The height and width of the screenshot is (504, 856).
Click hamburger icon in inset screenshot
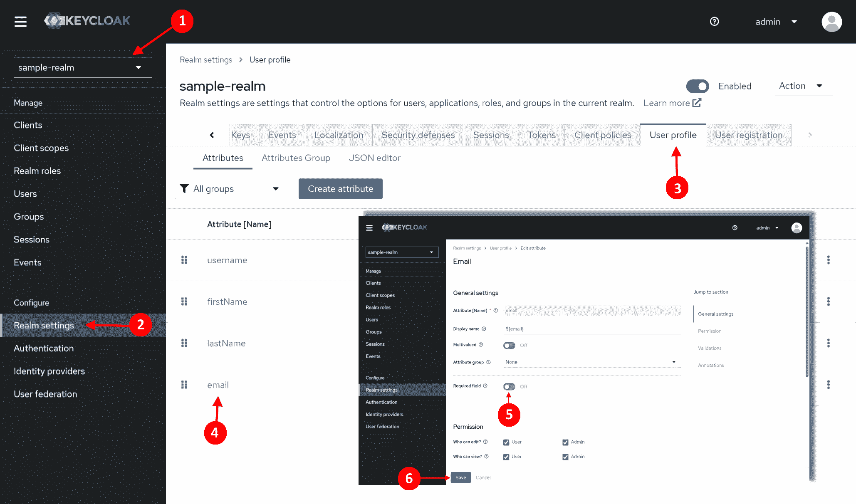coord(369,227)
